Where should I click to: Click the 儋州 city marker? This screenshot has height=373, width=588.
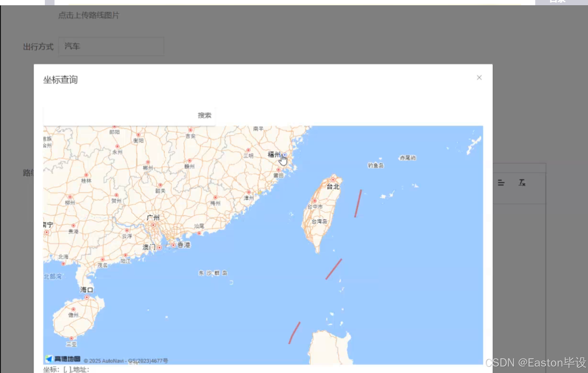pos(73,309)
